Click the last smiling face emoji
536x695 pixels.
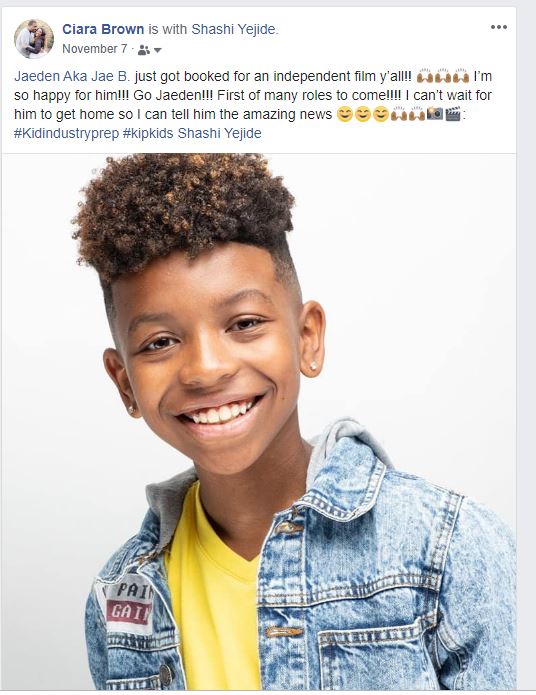380,114
